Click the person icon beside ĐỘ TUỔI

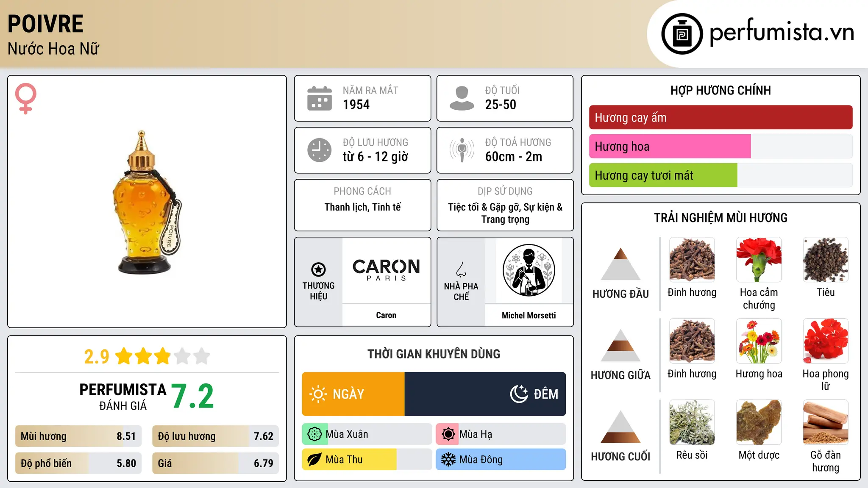point(462,98)
